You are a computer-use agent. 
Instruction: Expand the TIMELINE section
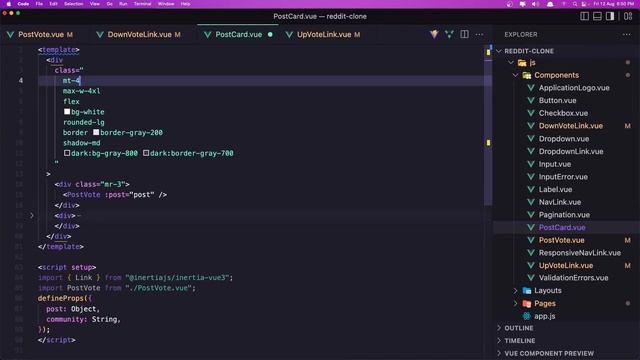click(520, 341)
